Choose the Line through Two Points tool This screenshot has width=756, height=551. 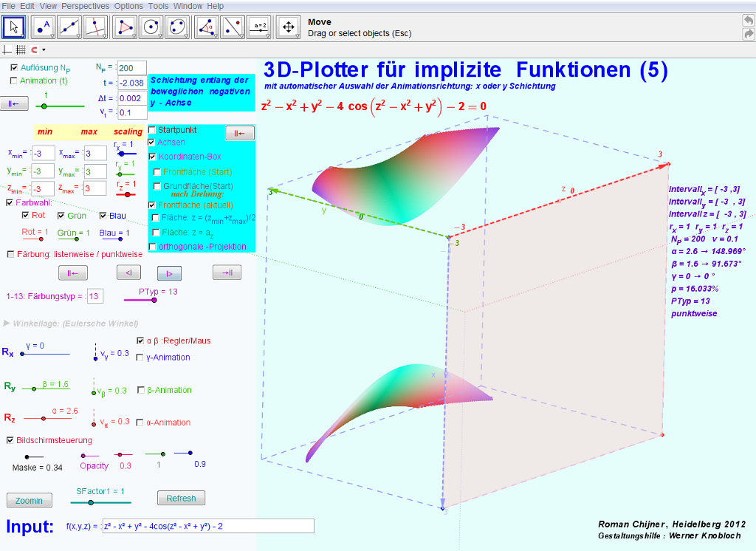[70, 27]
